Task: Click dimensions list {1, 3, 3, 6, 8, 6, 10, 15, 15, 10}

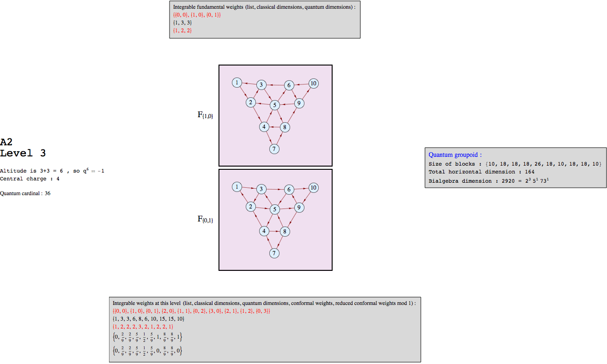Action: tap(149, 319)
